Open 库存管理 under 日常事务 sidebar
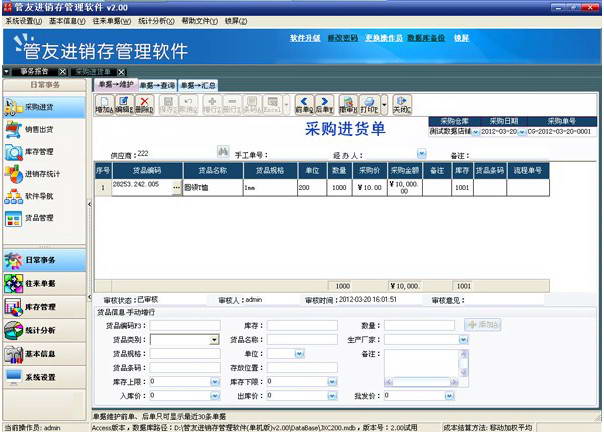 pyautogui.click(x=41, y=152)
